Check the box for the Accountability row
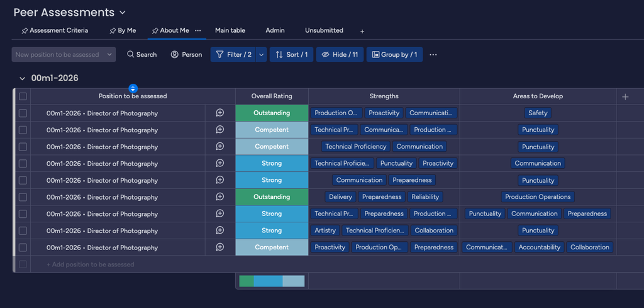The image size is (644, 308). 23,248
